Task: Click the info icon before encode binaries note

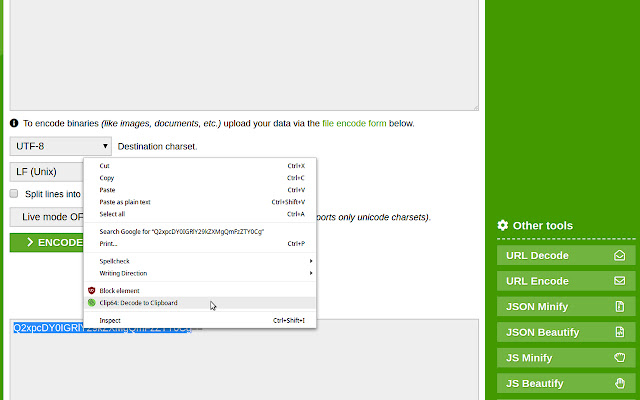Action: click(x=14, y=123)
